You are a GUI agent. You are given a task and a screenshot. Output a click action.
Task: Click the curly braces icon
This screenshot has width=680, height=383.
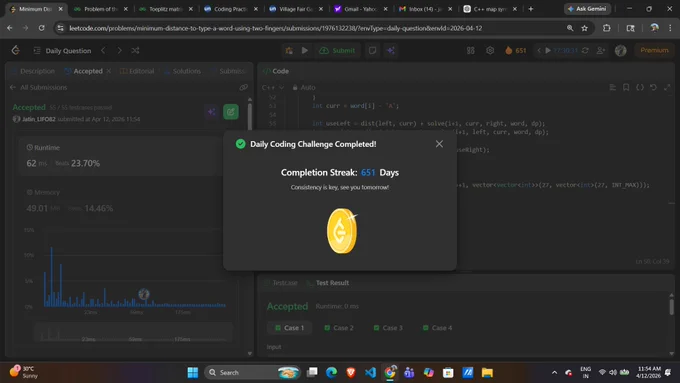pos(640,87)
